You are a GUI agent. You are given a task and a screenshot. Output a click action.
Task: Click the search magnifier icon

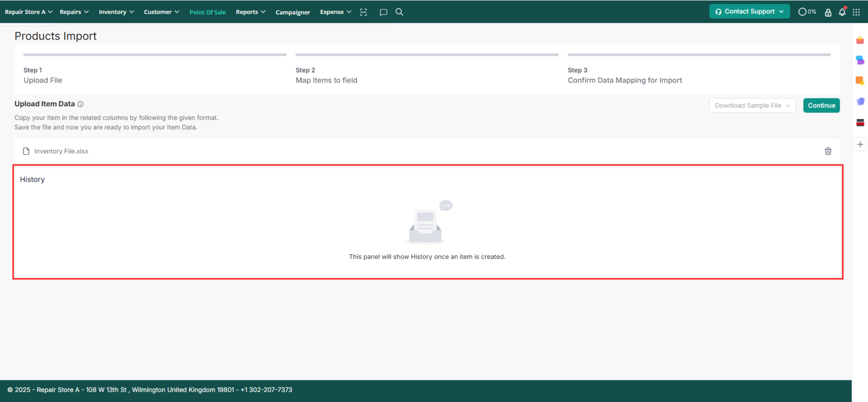[x=399, y=12]
